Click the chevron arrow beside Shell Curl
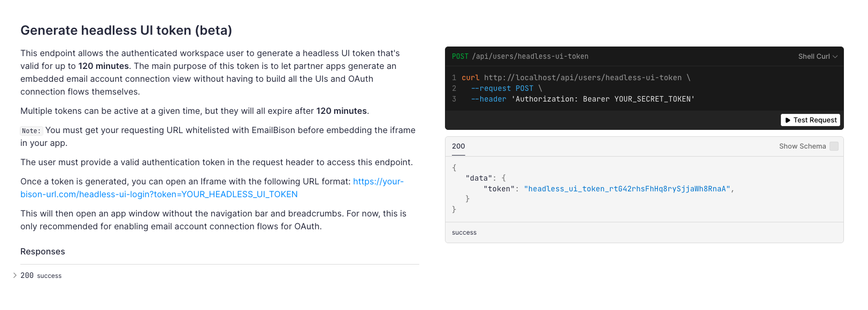The image size is (868, 310). pos(835,57)
